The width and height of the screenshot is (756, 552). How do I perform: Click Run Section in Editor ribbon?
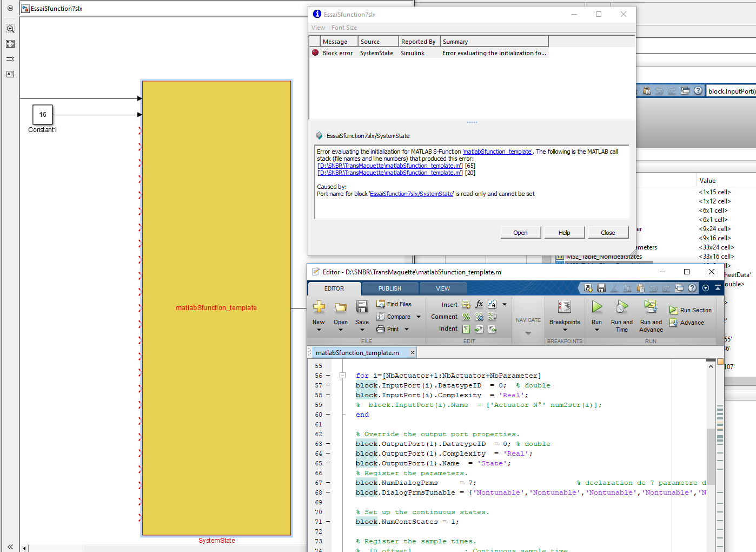click(690, 310)
